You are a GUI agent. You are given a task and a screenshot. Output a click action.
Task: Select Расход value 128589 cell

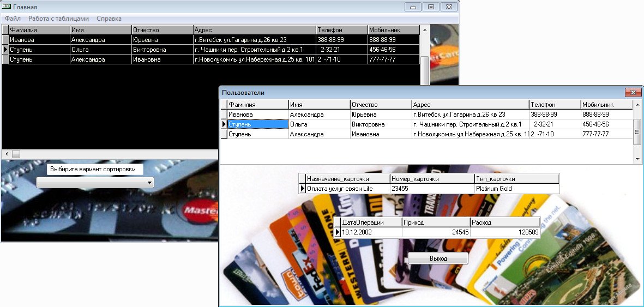505,232
